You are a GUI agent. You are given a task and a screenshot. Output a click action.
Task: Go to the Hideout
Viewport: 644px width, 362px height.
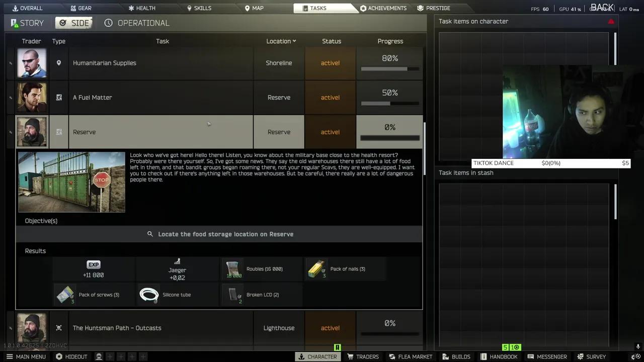(71, 356)
